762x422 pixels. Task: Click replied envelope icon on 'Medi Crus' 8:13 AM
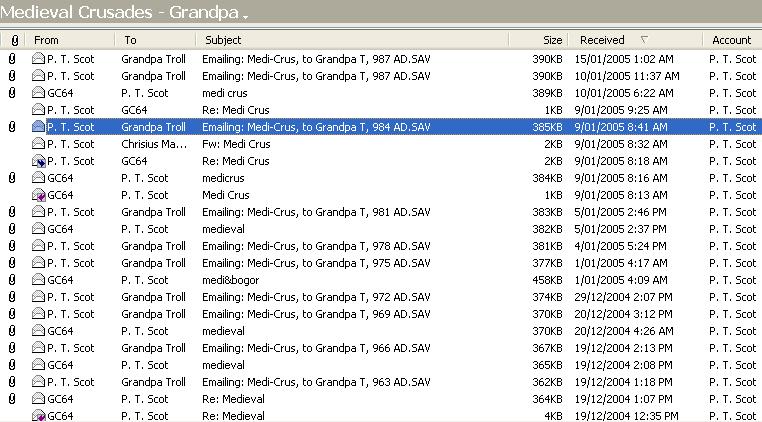click(38, 195)
